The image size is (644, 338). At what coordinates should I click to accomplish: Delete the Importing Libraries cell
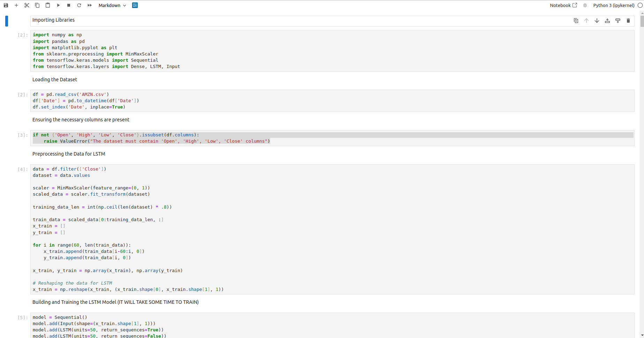coord(628,21)
